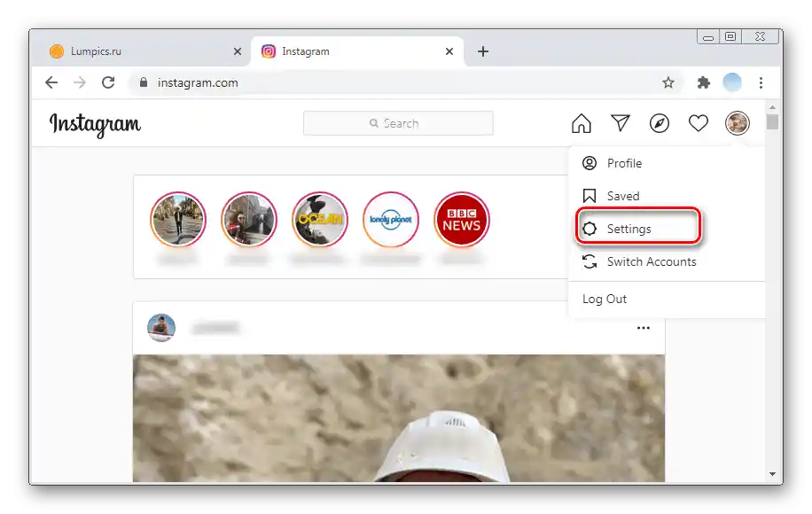Open the Lonely Planet story
Image resolution: width=812 pixels, height=514 pixels.
(390, 220)
